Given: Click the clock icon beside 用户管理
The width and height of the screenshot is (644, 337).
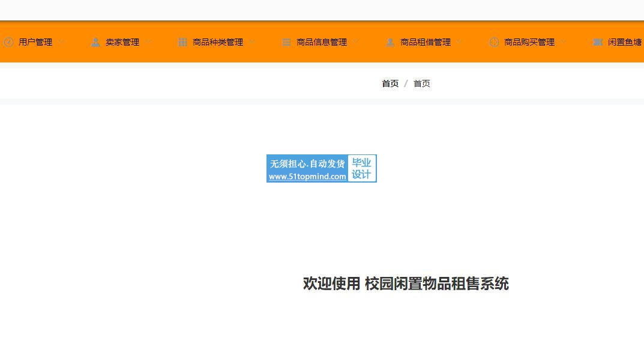Looking at the screenshot, I should click(8, 42).
